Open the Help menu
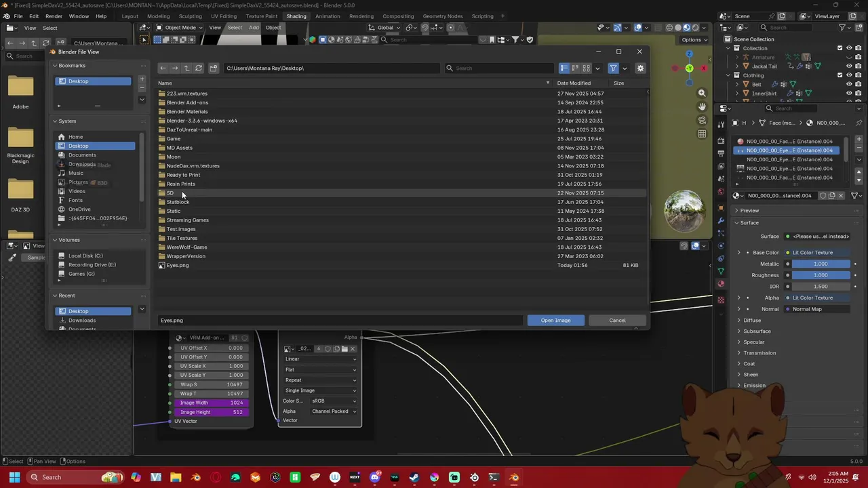 pos(101,16)
